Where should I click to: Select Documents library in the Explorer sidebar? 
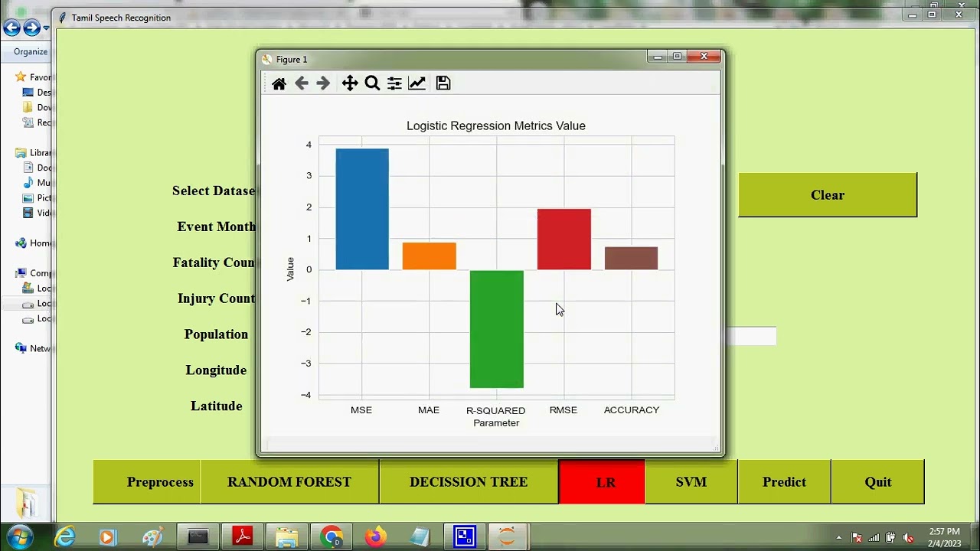tap(37, 168)
